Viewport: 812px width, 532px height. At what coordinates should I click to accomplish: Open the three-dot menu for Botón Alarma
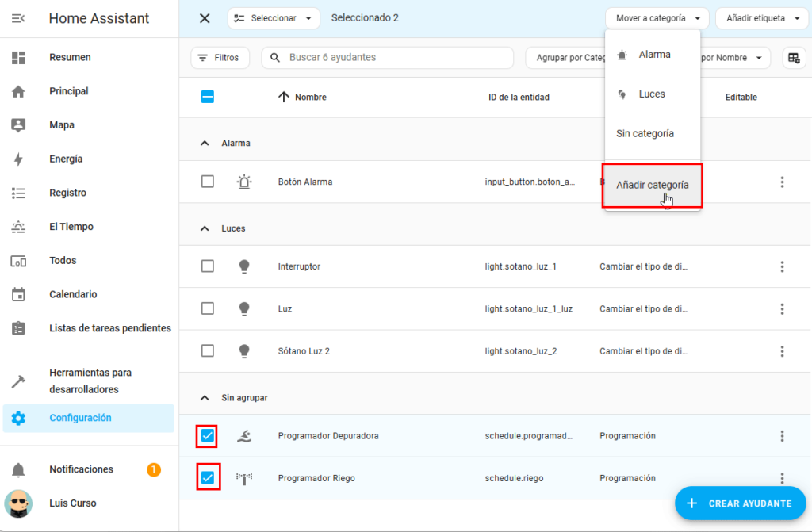tap(782, 182)
